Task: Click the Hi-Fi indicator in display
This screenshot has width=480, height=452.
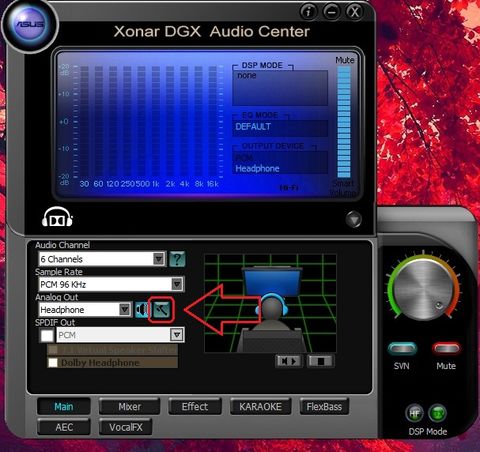Action: point(289,188)
